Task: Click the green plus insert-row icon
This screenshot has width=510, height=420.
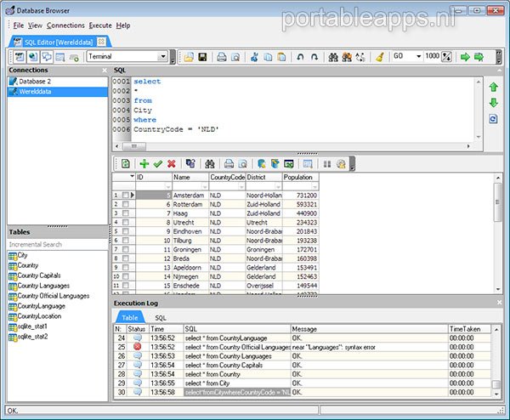Action: (x=144, y=163)
